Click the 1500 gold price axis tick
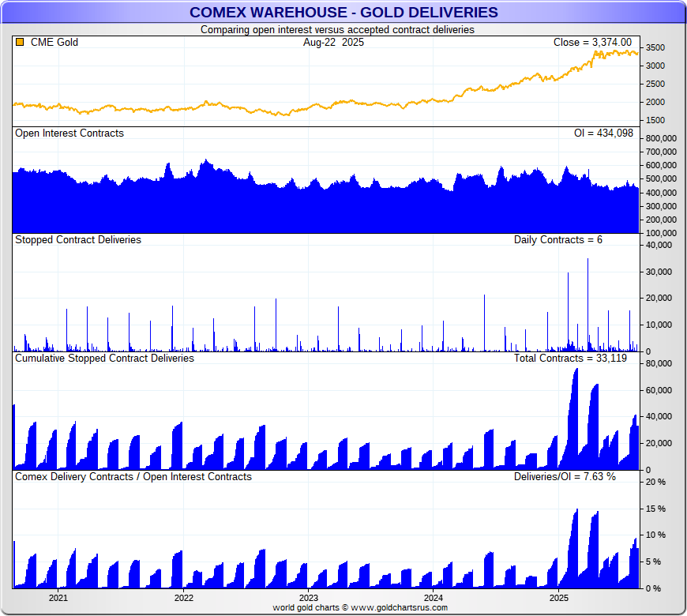The width and height of the screenshot is (687, 616). (655, 120)
